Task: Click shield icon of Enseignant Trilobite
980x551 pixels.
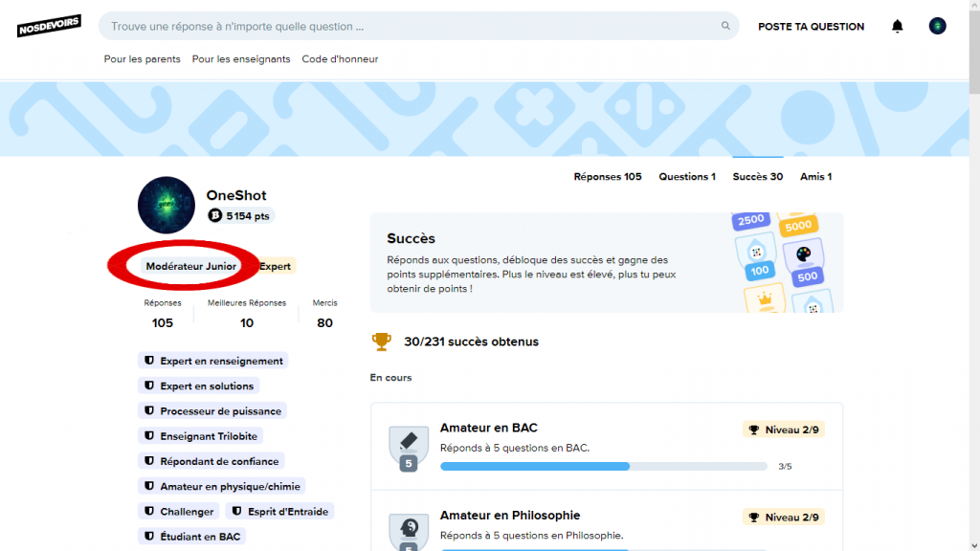Action: (x=148, y=435)
